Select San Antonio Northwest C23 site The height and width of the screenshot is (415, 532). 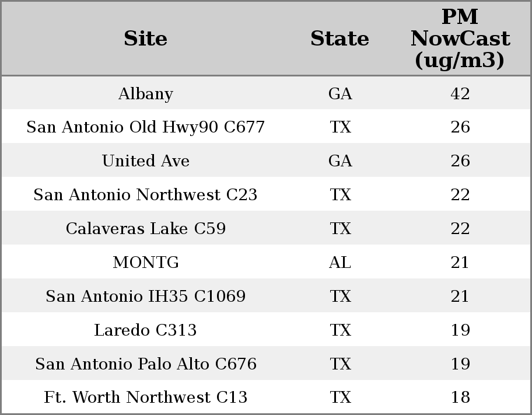pyautogui.click(x=146, y=195)
